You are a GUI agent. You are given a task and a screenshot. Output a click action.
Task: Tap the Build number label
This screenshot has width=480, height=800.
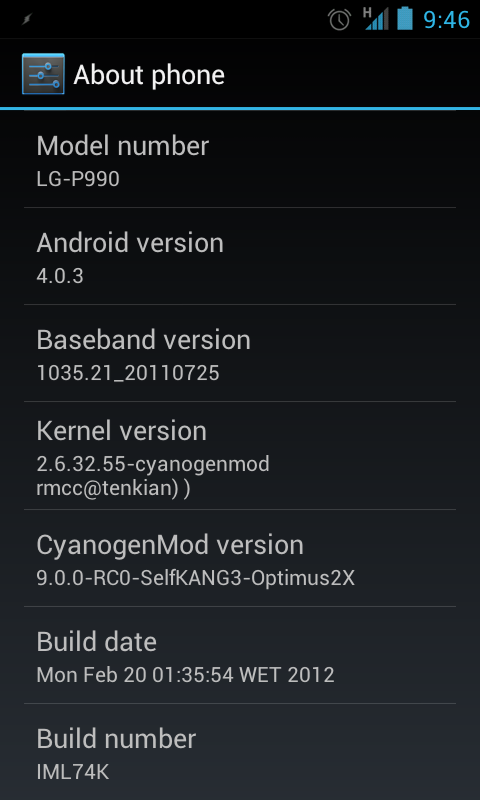click(x=116, y=739)
